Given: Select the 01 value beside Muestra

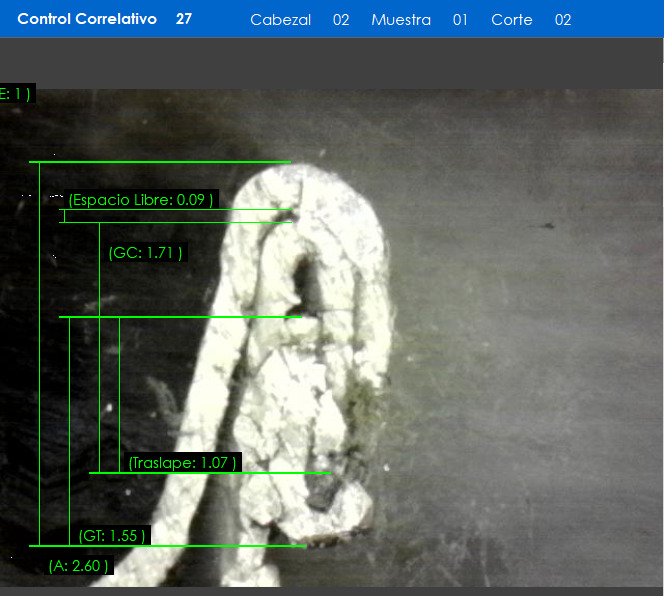Looking at the screenshot, I should click(x=460, y=20).
